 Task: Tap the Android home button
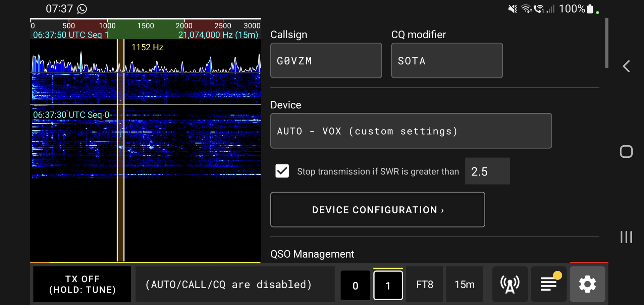[626, 152]
